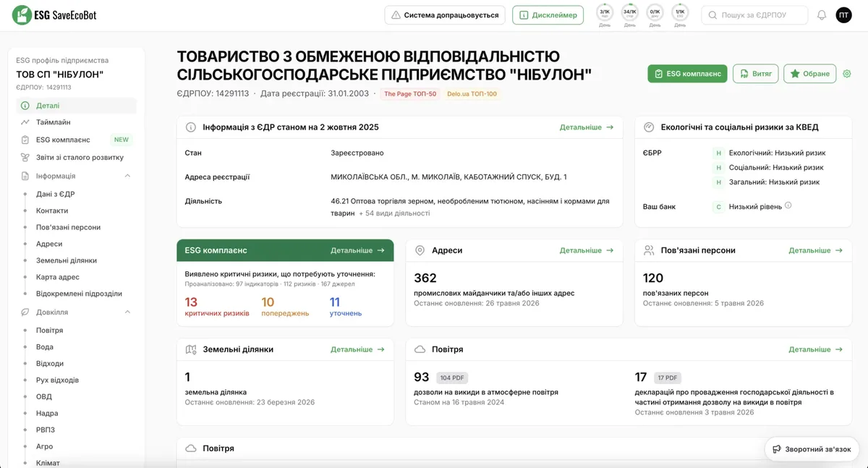
Task: Click the Земельні ділянки card map icon
Action: coord(191,349)
